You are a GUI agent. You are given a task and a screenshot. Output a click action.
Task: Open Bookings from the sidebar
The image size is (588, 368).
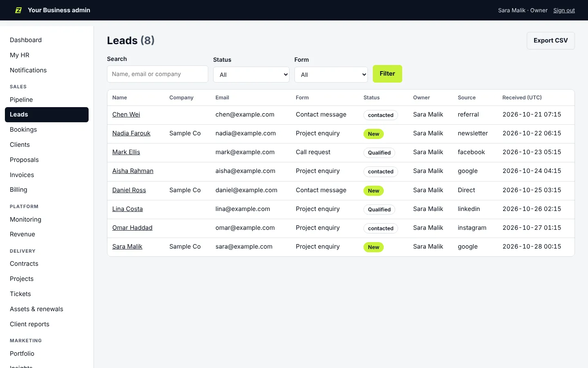47,130
